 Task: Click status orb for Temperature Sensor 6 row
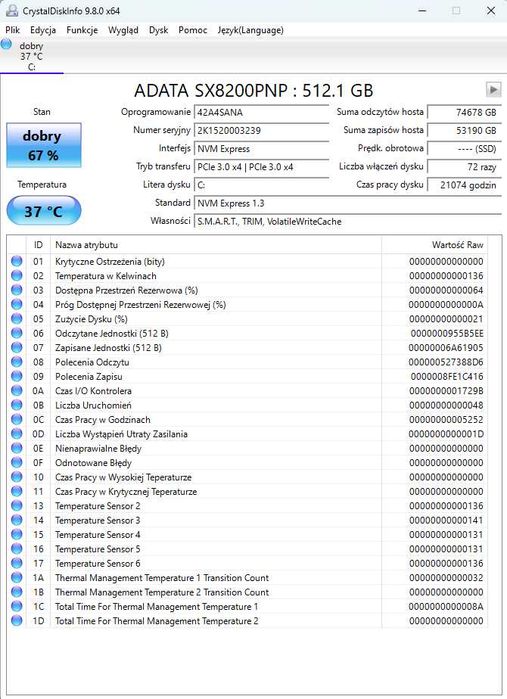tap(16, 563)
